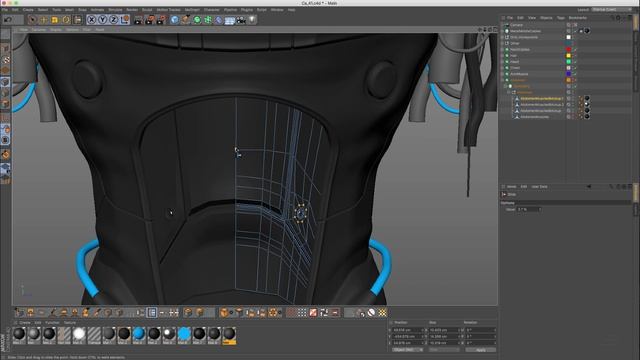
Task: Select the Spline Pen tool icon
Action: tap(186, 20)
